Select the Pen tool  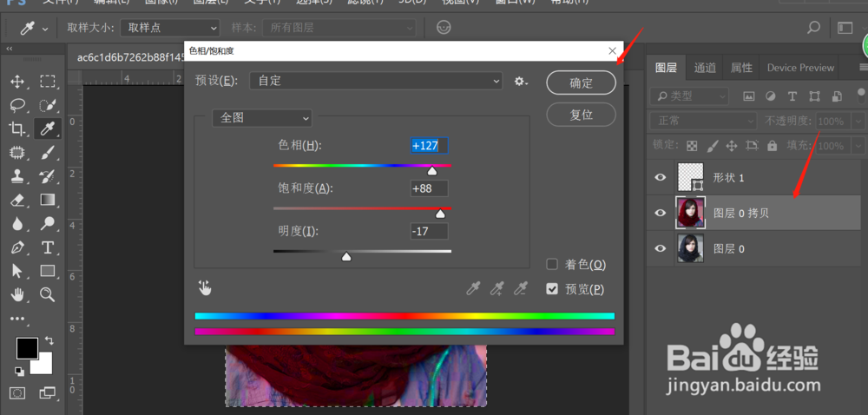point(17,247)
